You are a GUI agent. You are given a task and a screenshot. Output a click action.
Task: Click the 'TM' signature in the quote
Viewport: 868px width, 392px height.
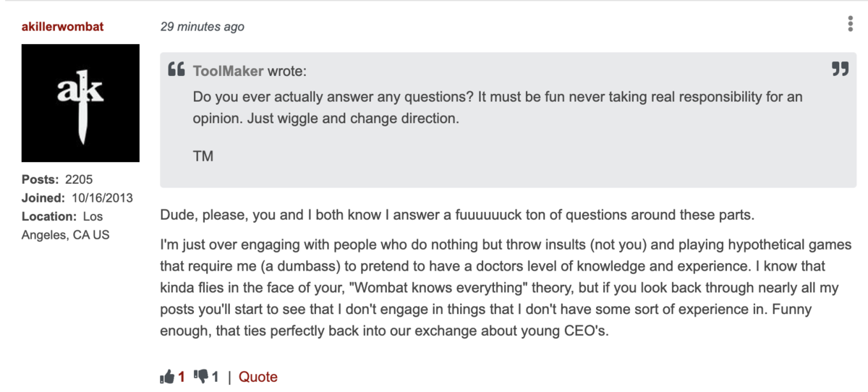pos(203,155)
